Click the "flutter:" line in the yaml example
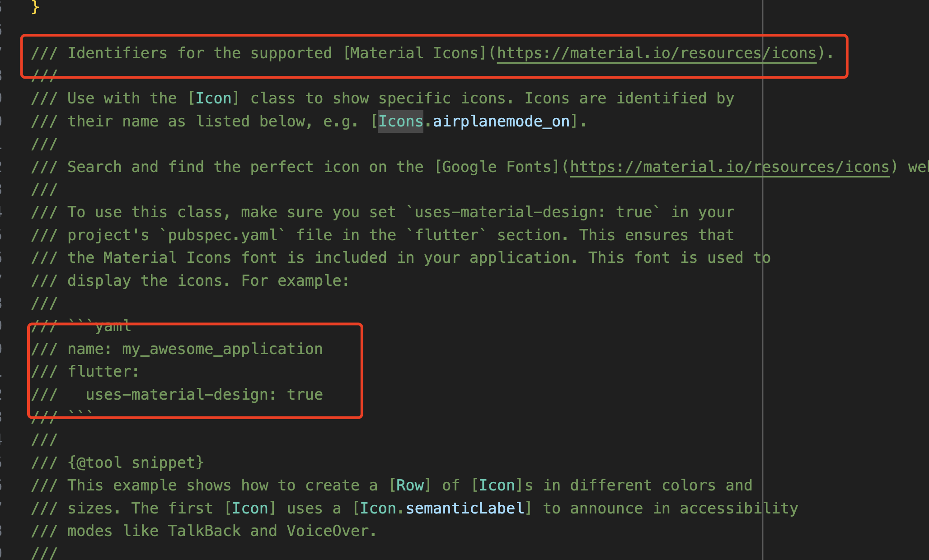Screen dimensions: 929x560 85,372
